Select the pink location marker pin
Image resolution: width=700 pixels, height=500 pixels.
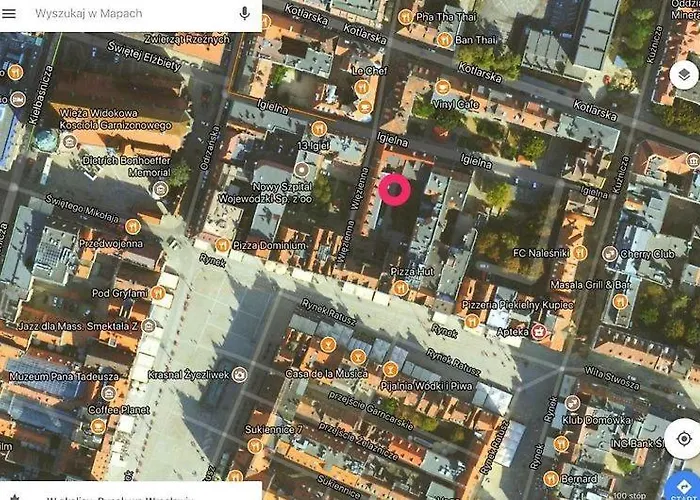click(x=395, y=188)
